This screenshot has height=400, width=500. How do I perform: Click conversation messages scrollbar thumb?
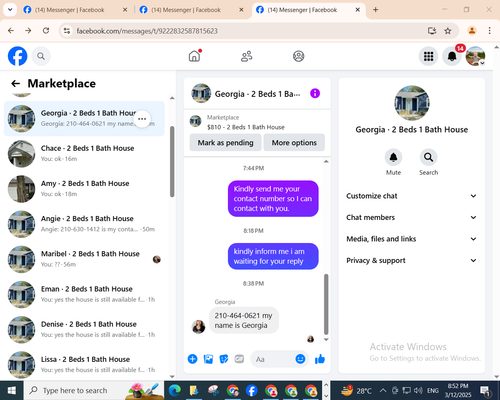pyautogui.click(x=326, y=304)
